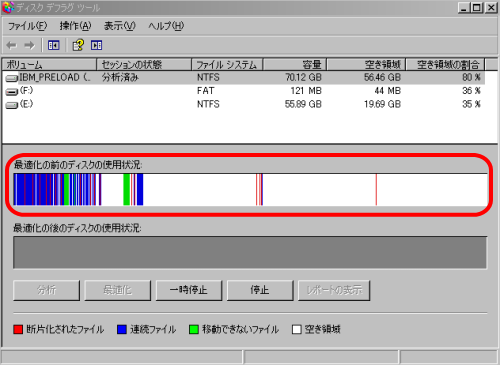Click the レポートの表示 button
Screen dimensions: 500x365
334,290
